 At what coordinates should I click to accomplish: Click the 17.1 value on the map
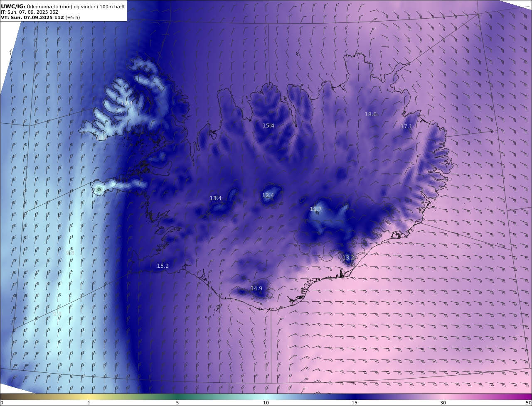coord(406,126)
